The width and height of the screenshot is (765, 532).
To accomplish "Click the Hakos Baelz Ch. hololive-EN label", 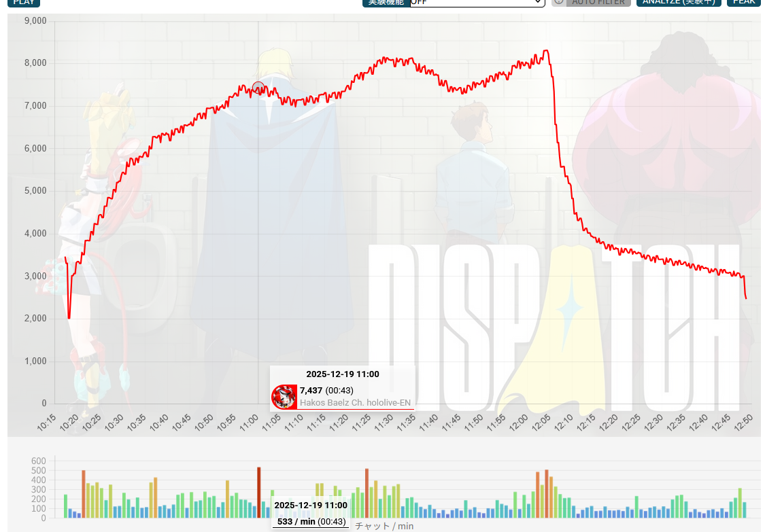I will [355, 403].
